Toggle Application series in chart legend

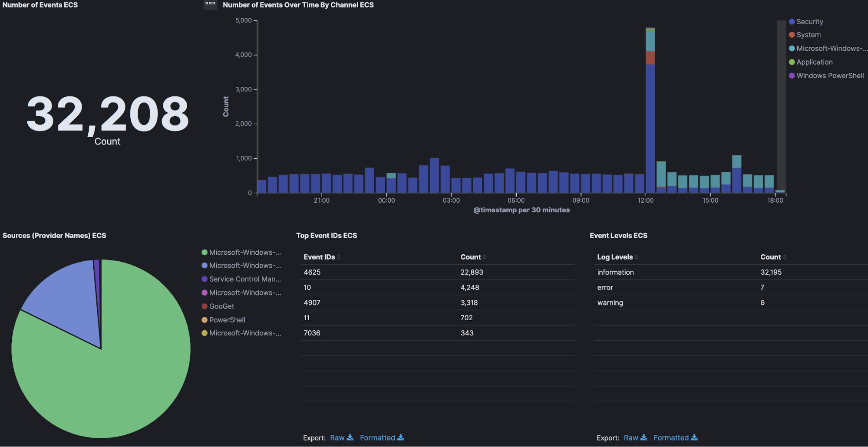(811, 62)
